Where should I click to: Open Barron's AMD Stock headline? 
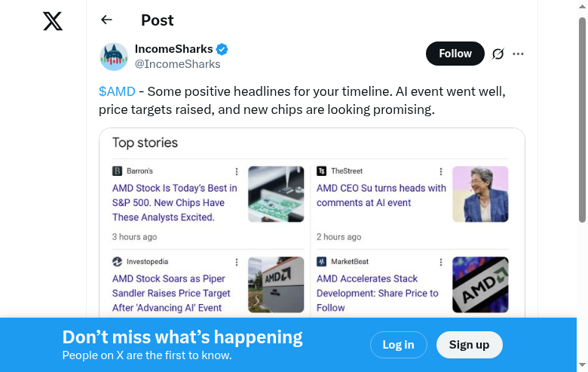click(x=175, y=202)
